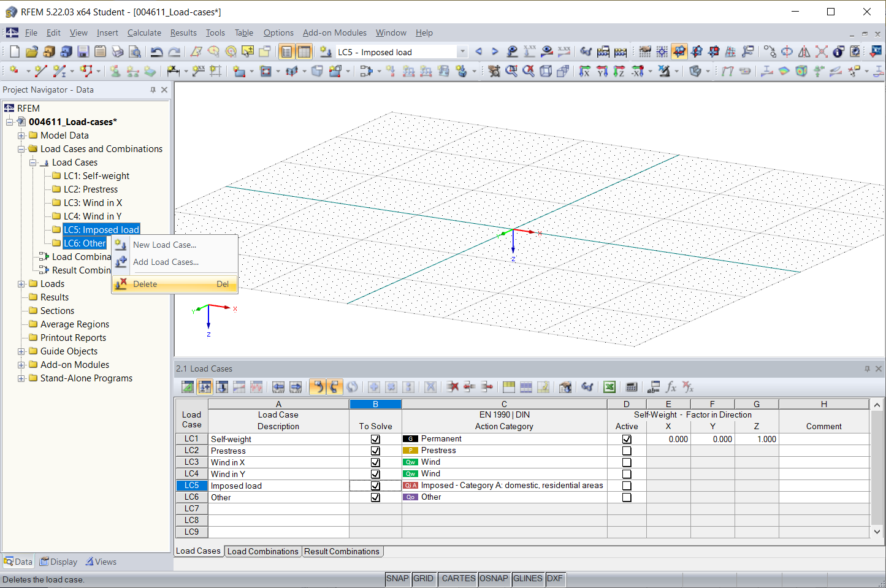Viewport: 886px width, 588px height.
Task: Click the Self-Weight Z factor cell 1.000
Action: (757, 439)
